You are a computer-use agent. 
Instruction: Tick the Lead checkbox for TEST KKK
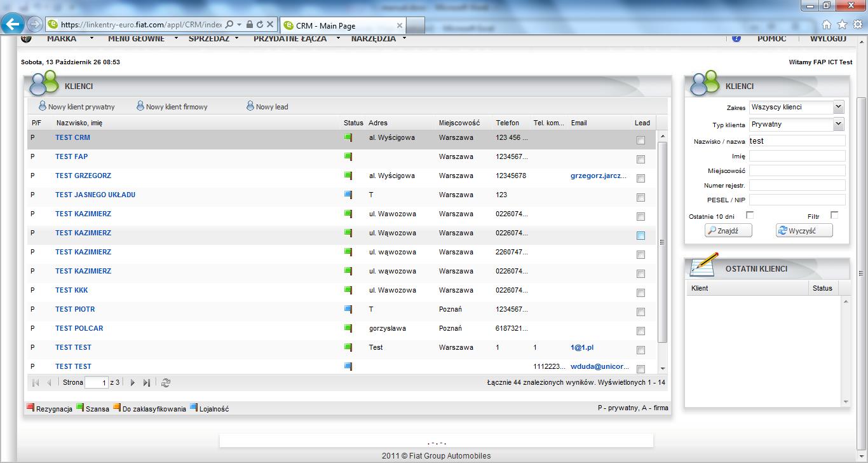(x=641, y=293)
